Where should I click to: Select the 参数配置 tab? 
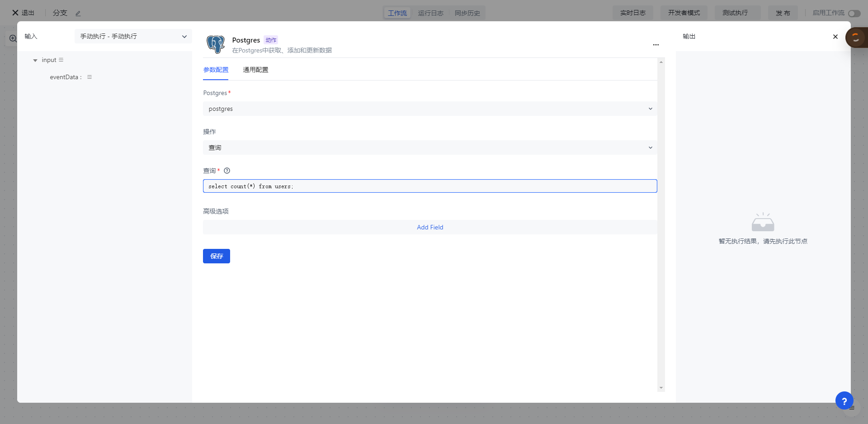pyautogui.click(x=216, y=70)
